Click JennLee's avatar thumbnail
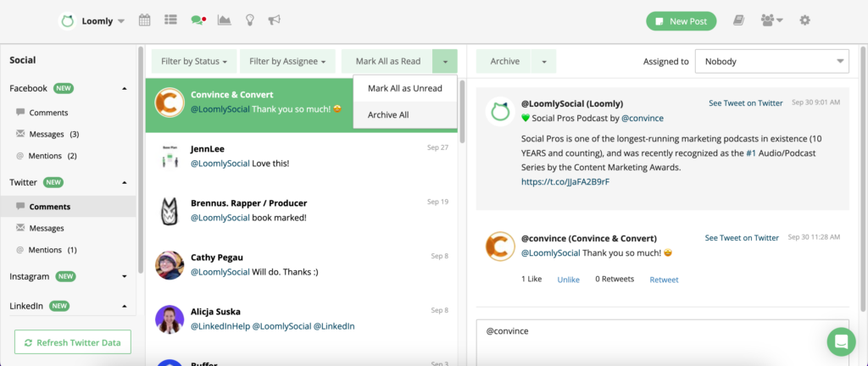 (x=170, y=157)
